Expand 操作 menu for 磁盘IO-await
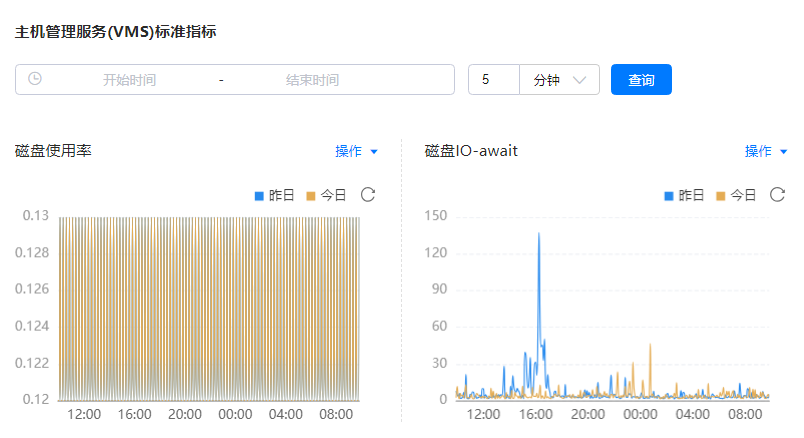Image resolution: width=804 pixels, height=438 pixels. coord(766,151)
